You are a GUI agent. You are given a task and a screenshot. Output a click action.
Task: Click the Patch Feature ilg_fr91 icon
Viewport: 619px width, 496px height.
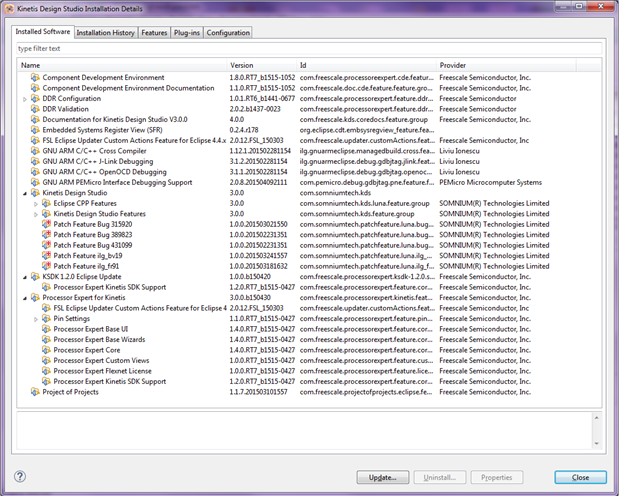(x=46, y=266)
